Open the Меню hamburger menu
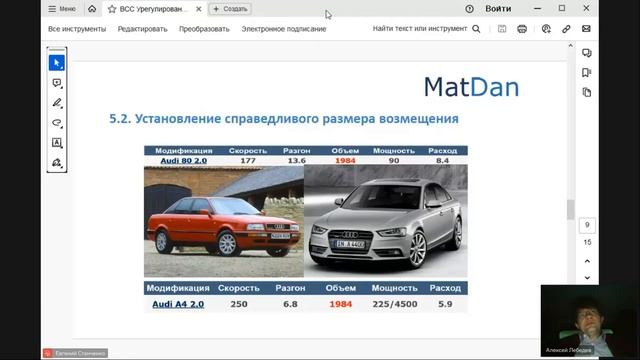Viewport: 640px width, 360px height. (62, 9)
